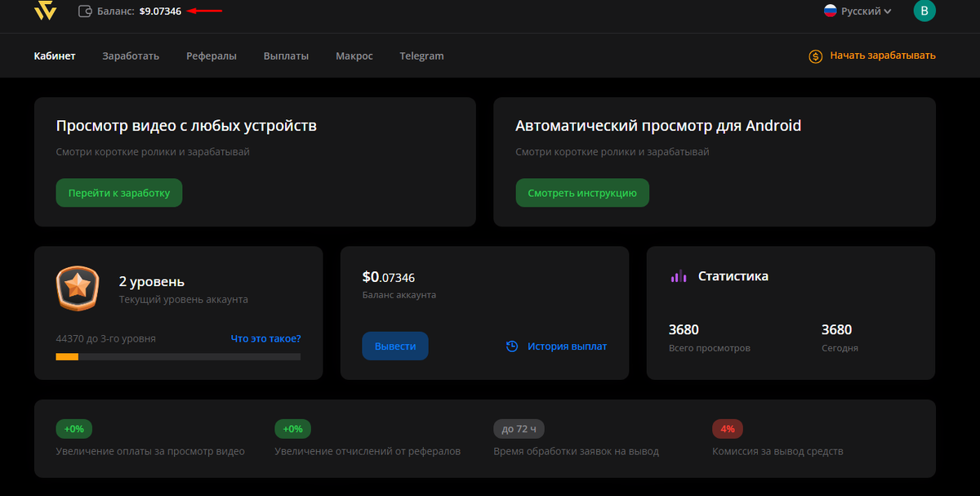This screenshot has width=980, height=496.
Task: Click the Russian flag icon
Action: tap(831, 11)
